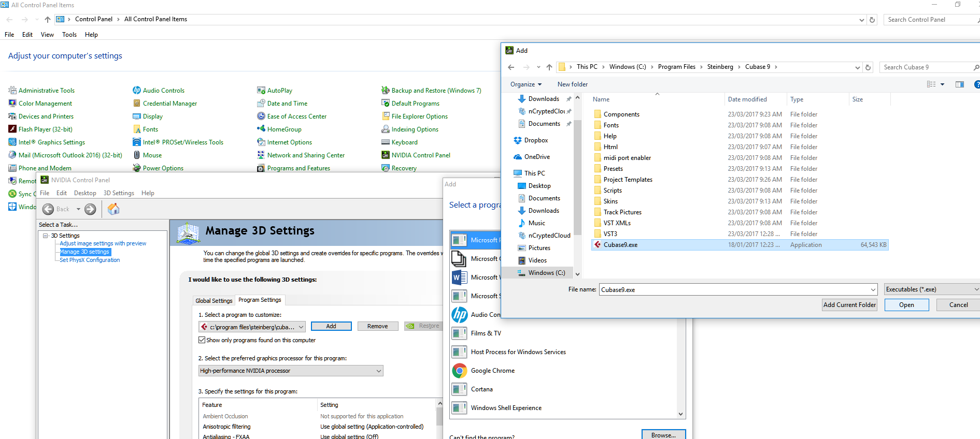
Task: Open Credential Manager
Action: pos(165,104)
